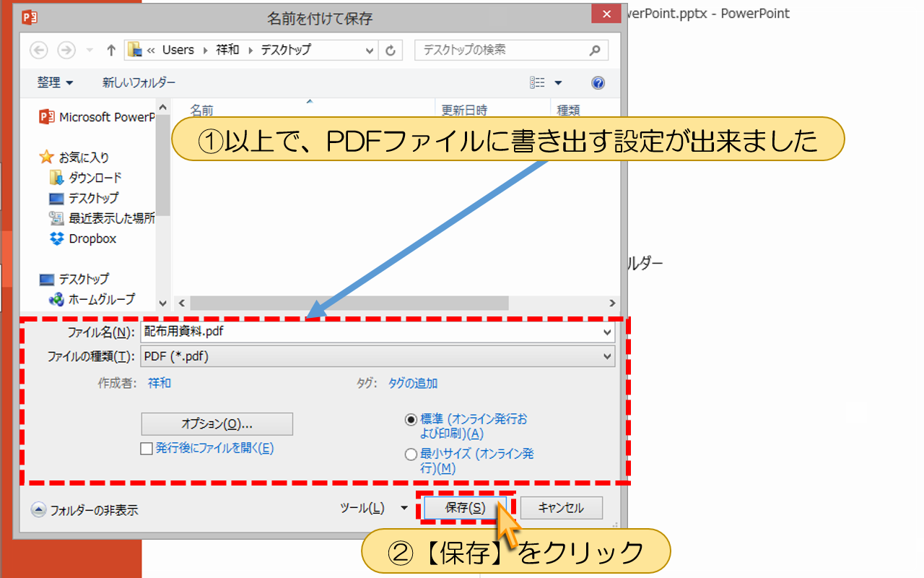Viewport: 924px width, 578px height.
Task: Refresh the folder location
Action: pyautogui.click(x=391, y=51)
